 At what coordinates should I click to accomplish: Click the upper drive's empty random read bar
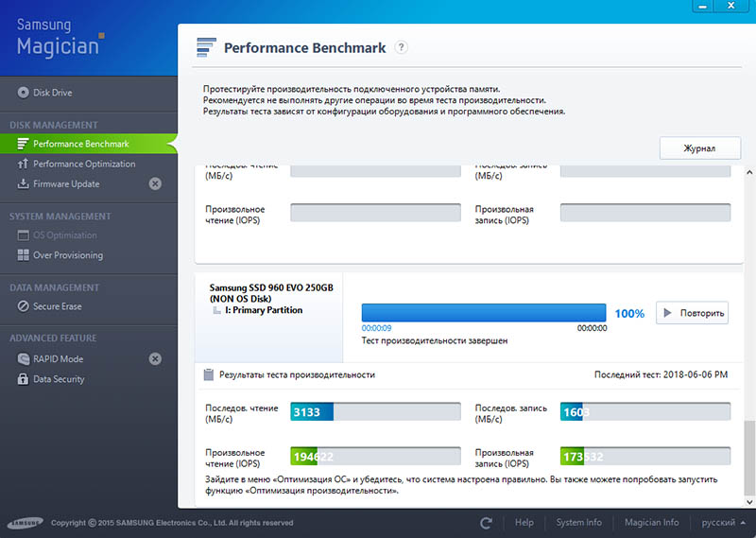tap(375, 213)
